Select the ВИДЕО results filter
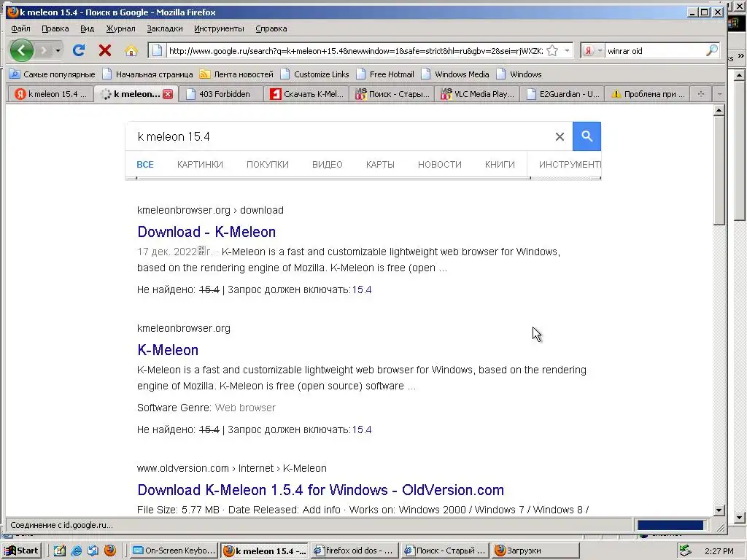Viewport: 747px width, 560px height. (328, 165)
